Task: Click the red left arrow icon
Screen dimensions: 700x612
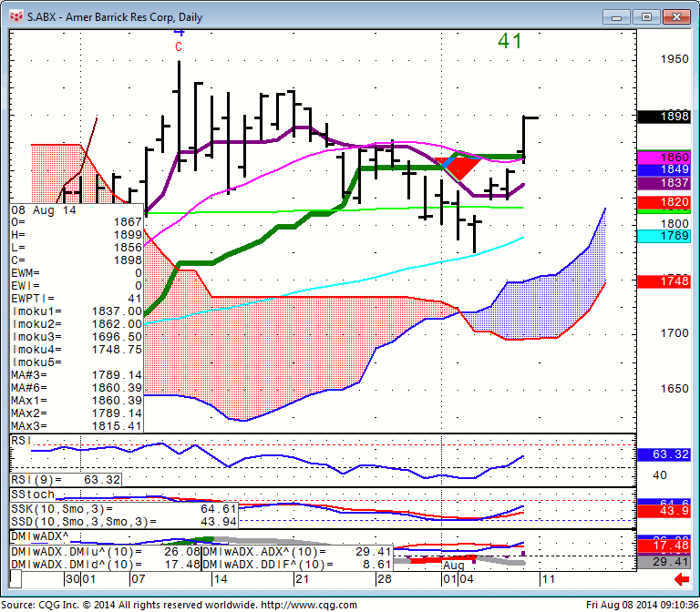Action: point(681,580)
